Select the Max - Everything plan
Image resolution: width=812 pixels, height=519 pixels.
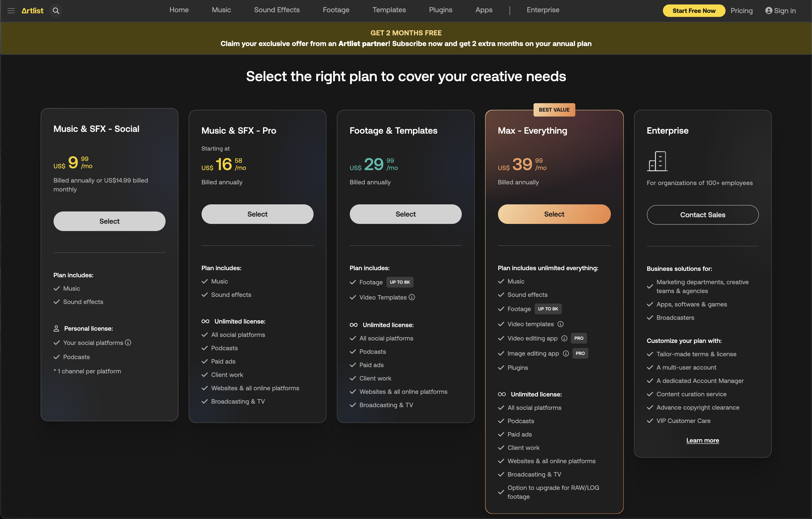pyautogui.click(x=554, y=214)
